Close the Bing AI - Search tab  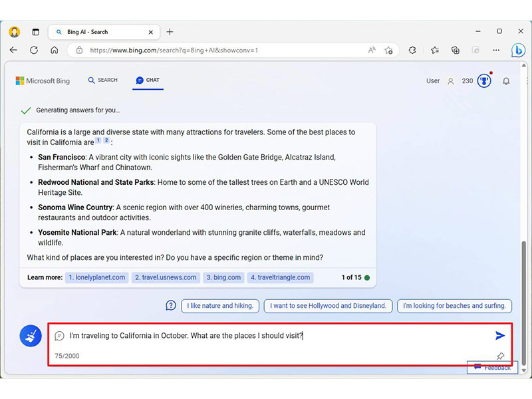click(x=151, y=32)
